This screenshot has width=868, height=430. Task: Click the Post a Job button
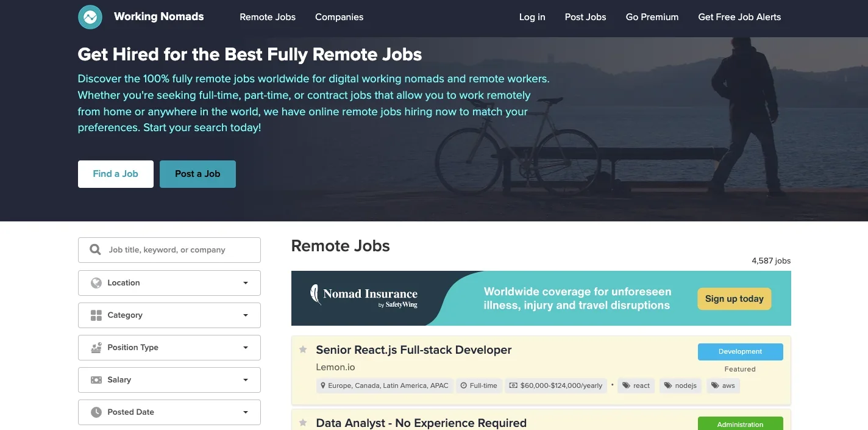click(x=197, y=174)
